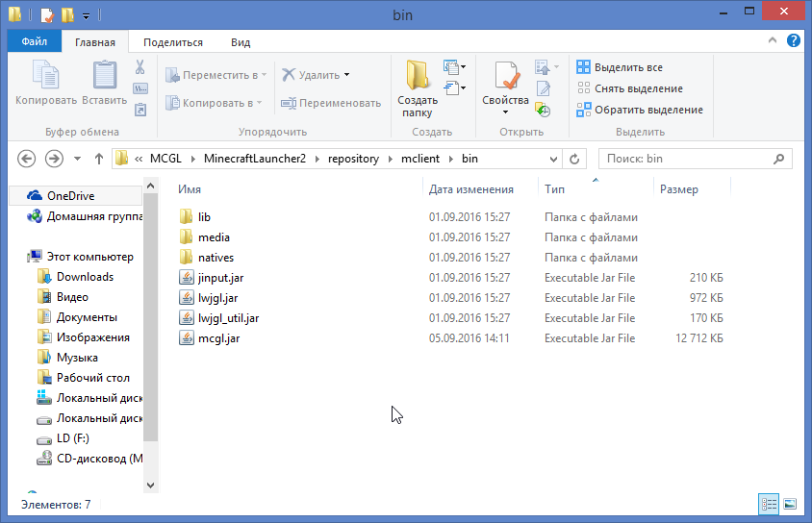Select Документы in navigation pane
The image size is (812, 523).
87,317
